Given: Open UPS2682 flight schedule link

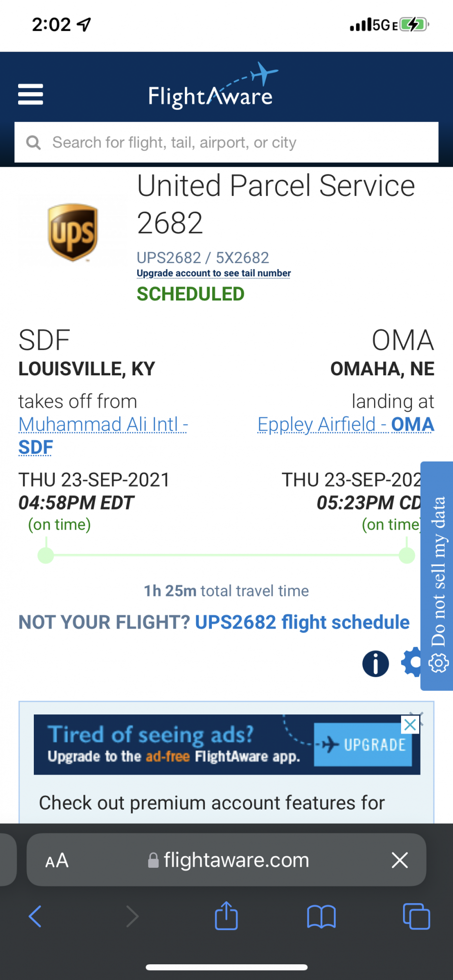Looking at the screenshot, I should point(302,622).
